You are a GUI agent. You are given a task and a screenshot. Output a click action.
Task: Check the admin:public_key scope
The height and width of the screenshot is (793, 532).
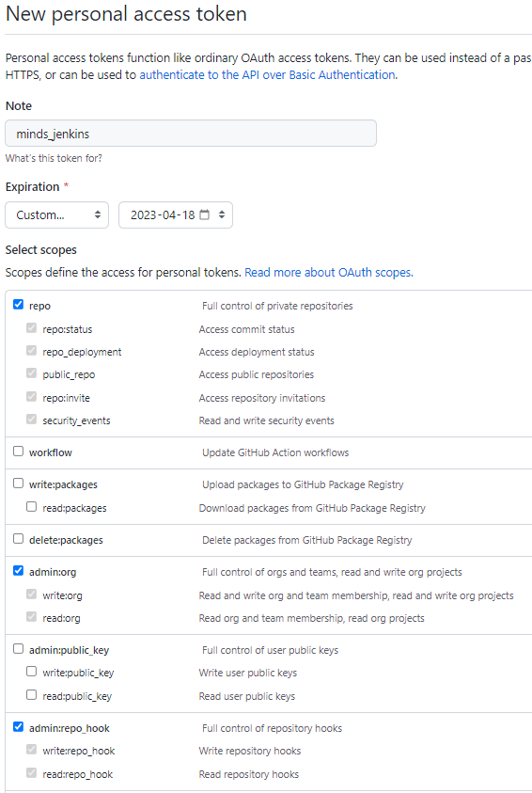click(x=18, y=649)
